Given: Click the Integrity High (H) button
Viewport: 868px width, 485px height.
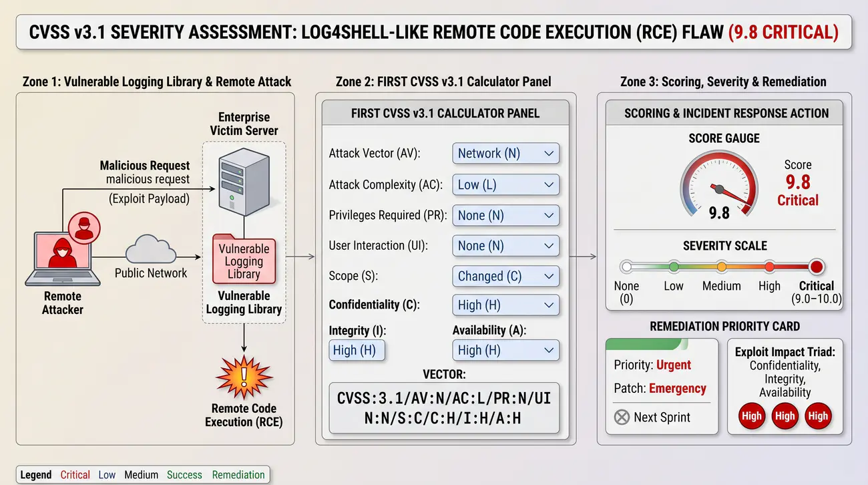Looking at the screenshot, I should click(357, 350).
